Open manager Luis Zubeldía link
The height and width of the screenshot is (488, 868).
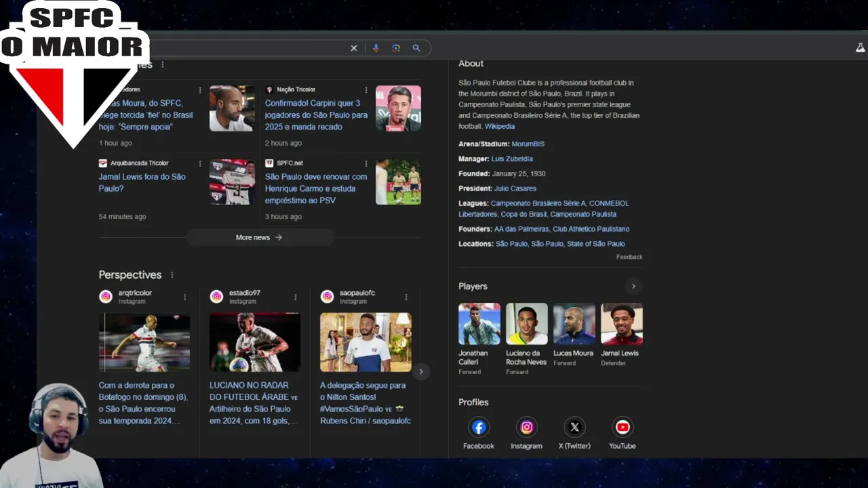point(512,159)
